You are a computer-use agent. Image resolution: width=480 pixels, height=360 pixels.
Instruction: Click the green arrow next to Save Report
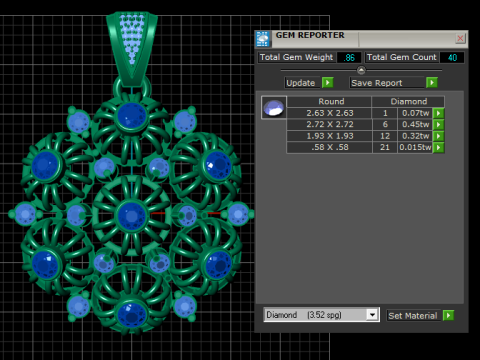pyautogui.click(x=432, y=82)
